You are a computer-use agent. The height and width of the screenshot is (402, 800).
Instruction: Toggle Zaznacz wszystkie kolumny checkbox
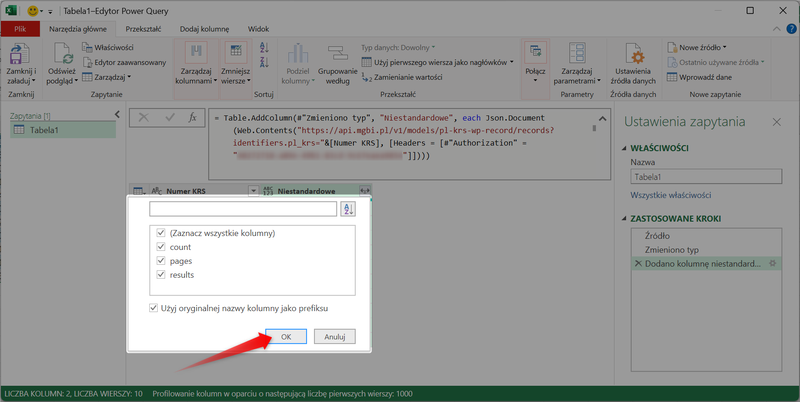point(161,233)
